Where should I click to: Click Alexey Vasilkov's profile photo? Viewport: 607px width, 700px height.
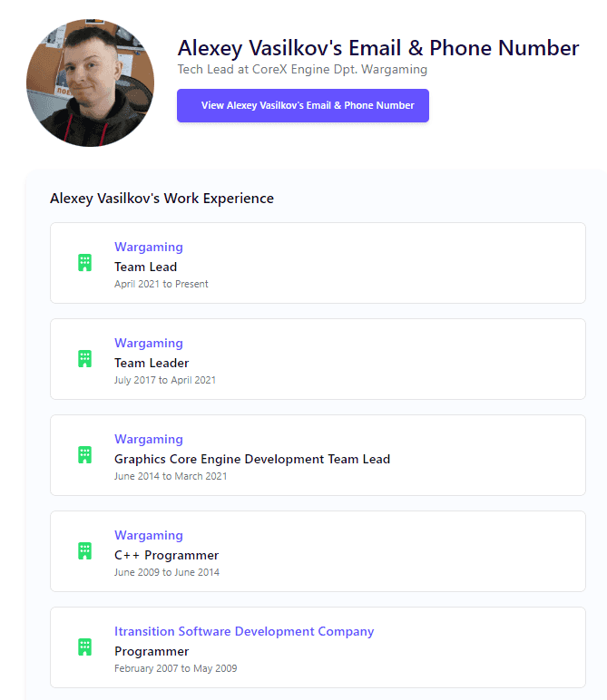click(x=90, y=83)
